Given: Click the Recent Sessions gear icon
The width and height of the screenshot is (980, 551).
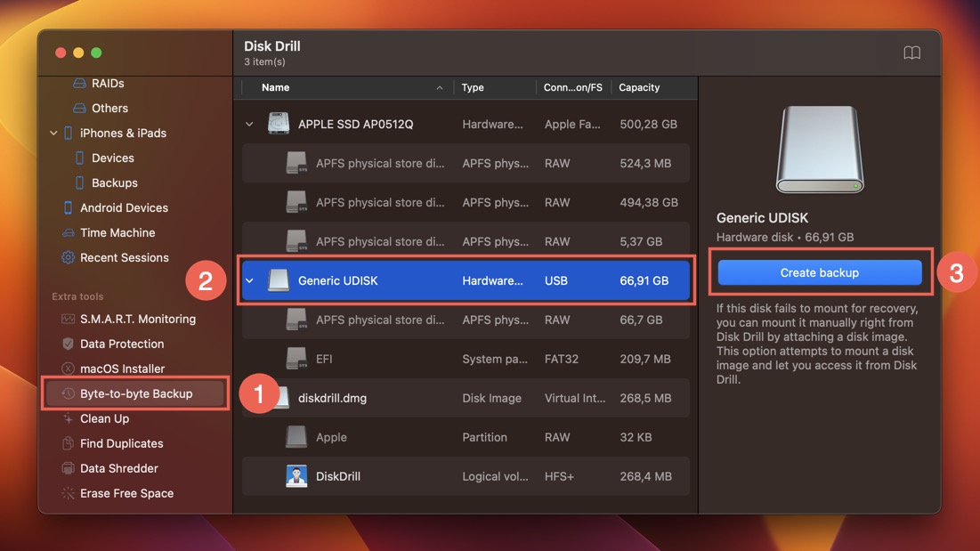Looking at the screenshot, I should [69, 257].
